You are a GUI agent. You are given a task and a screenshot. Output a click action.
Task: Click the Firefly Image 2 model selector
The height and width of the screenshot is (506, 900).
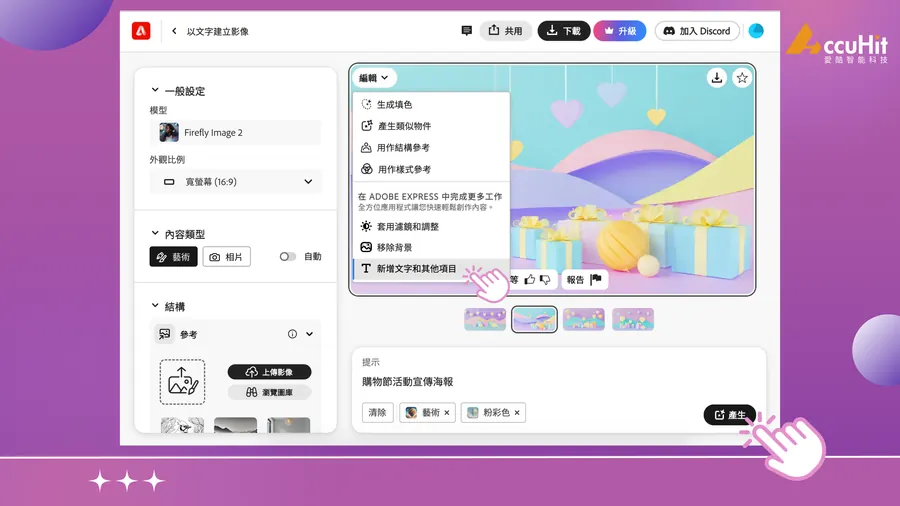pos(235,133)
